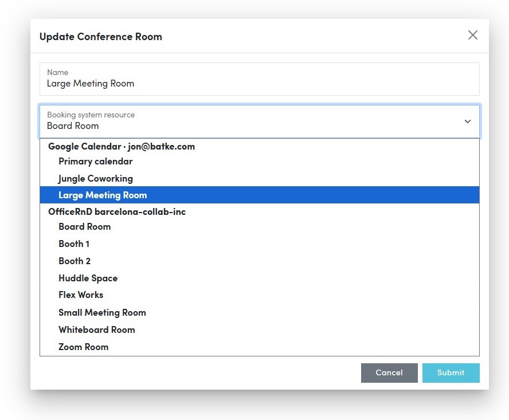Screen dimensions: 509x420
Task: Pick Booth 1 from the resource list
Action: click(73, 244)
